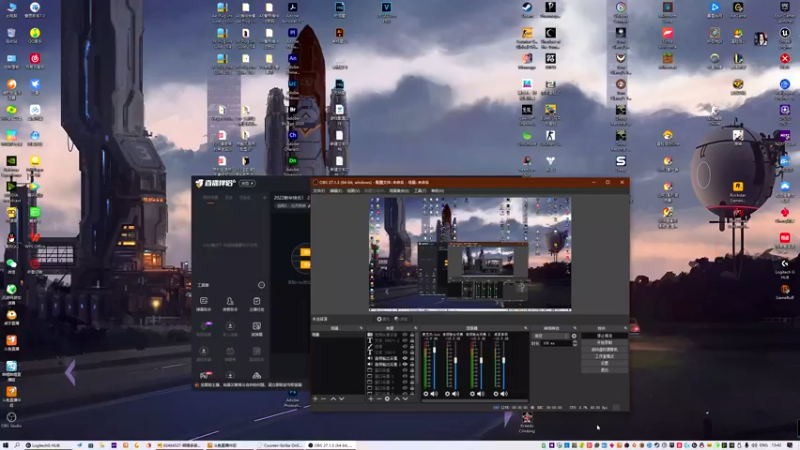
Task: Pop out the Scenes dock panel
Action: click(361, 328)
